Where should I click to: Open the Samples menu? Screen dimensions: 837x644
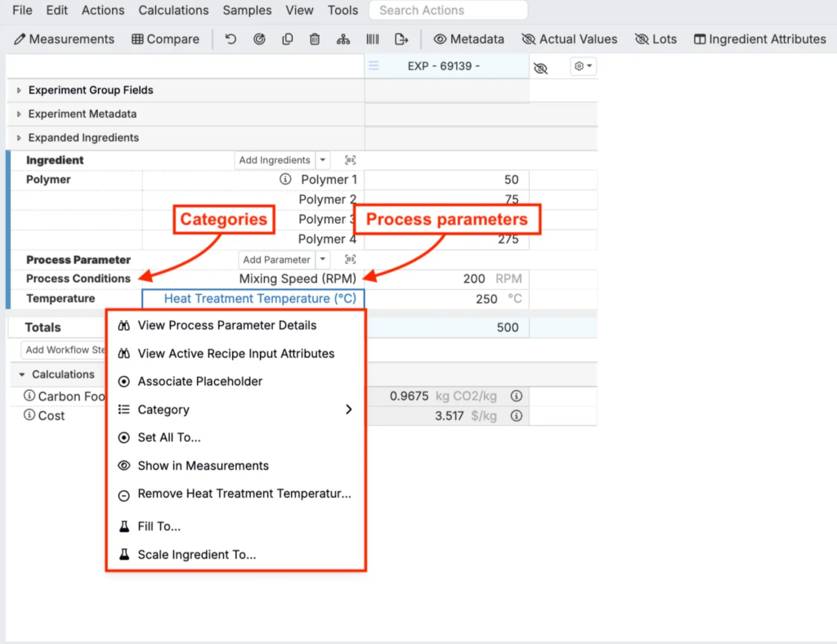point(247,10)
